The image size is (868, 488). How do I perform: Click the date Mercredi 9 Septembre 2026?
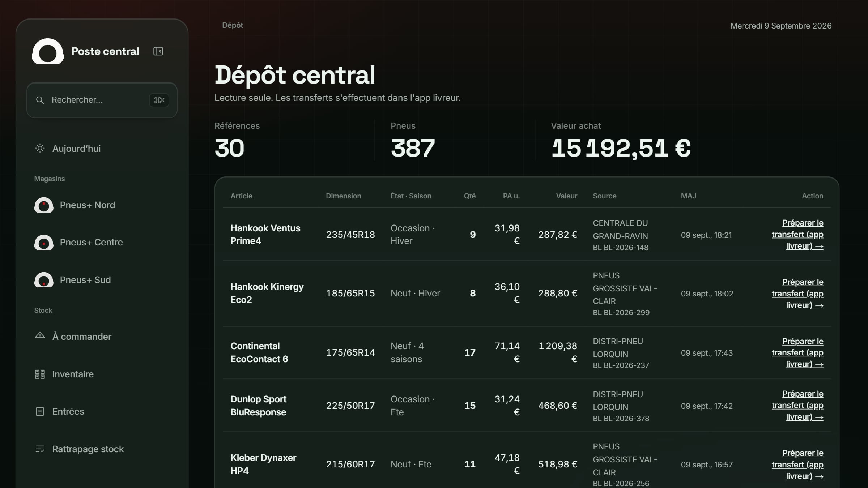point(781,26)
